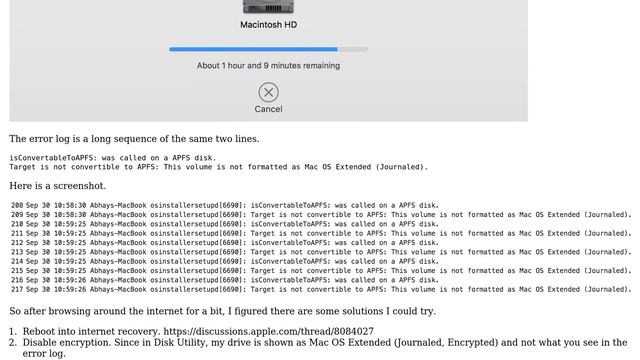Click the 'Cancel' label under the X icon
The height and width of the screenshot is (360, 640).
[x=268, y=109]
